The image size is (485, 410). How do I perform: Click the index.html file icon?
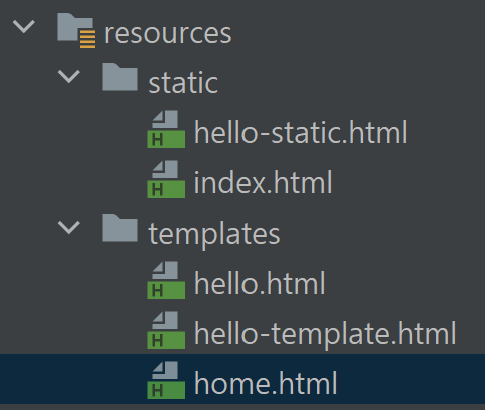pos(166,179)
